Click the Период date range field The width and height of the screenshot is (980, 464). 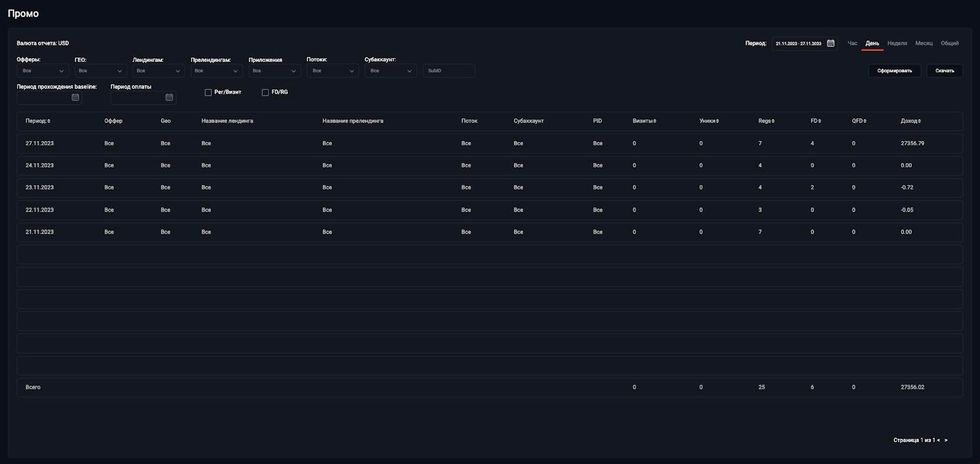tap(805, 44)
